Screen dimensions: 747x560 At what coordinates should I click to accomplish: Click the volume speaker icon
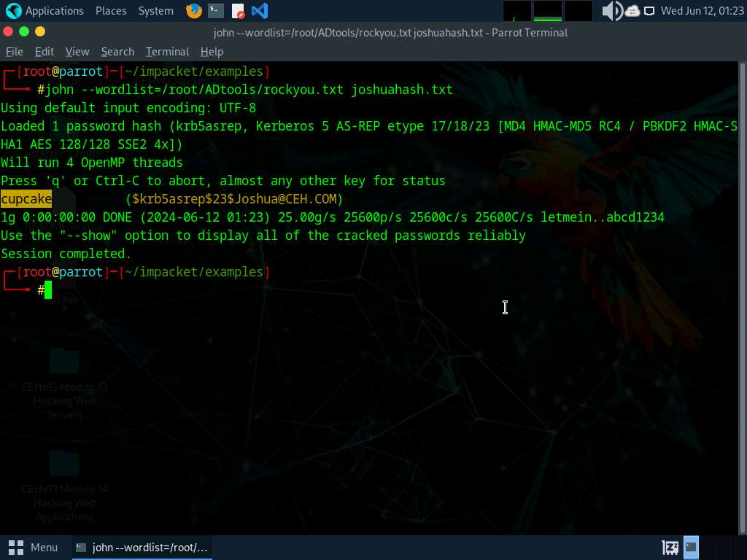coord(611,11)
